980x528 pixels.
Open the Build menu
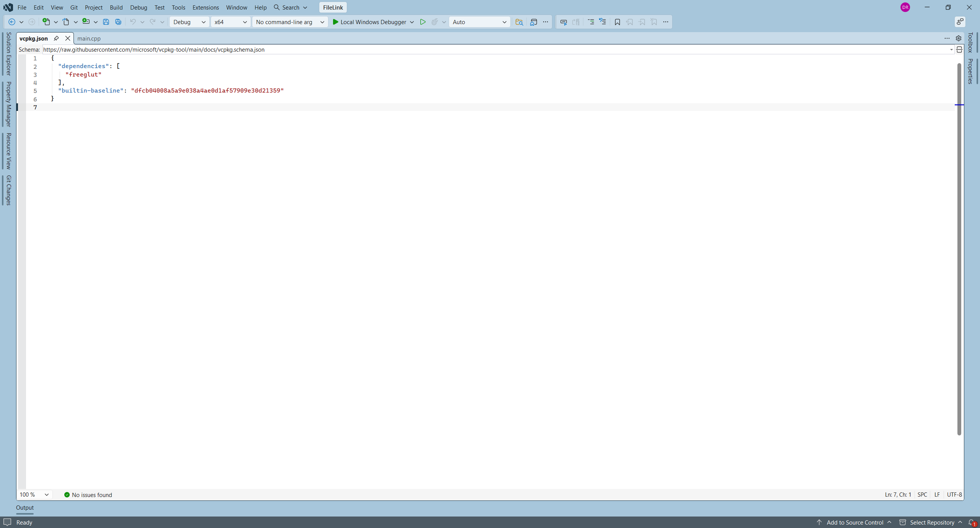coord(116,7)
